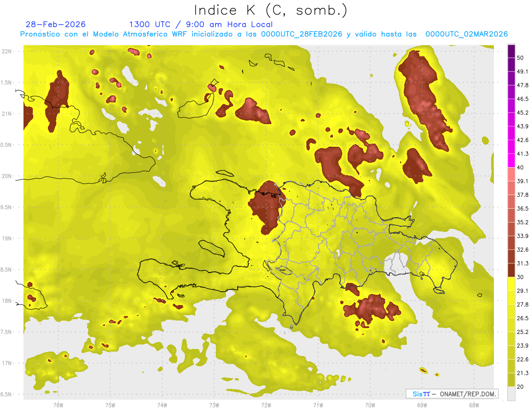Click the colorbar value "35.2"
The height and width of the screenshot is (411, 532).
523,222
